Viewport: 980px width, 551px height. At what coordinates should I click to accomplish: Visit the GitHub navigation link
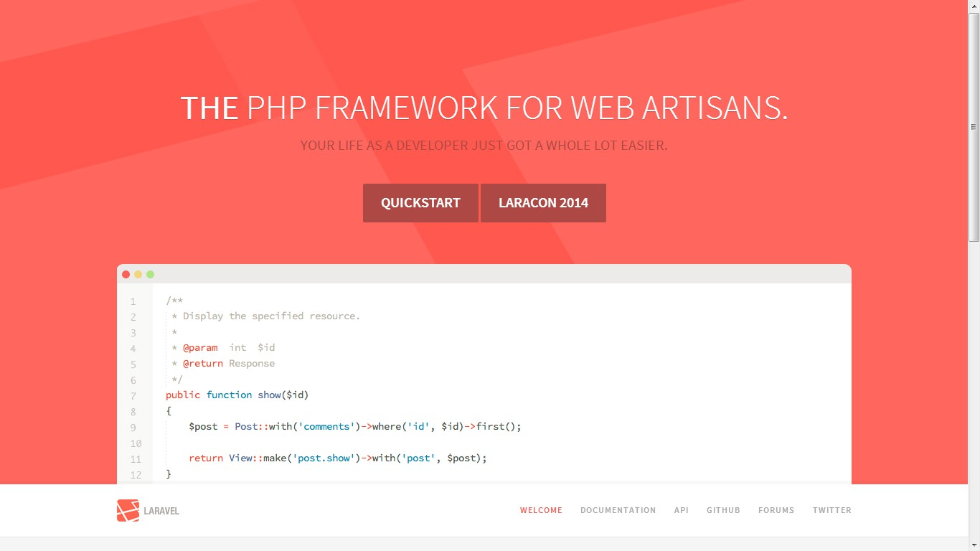pyautogui.click(x=723, y=510)
